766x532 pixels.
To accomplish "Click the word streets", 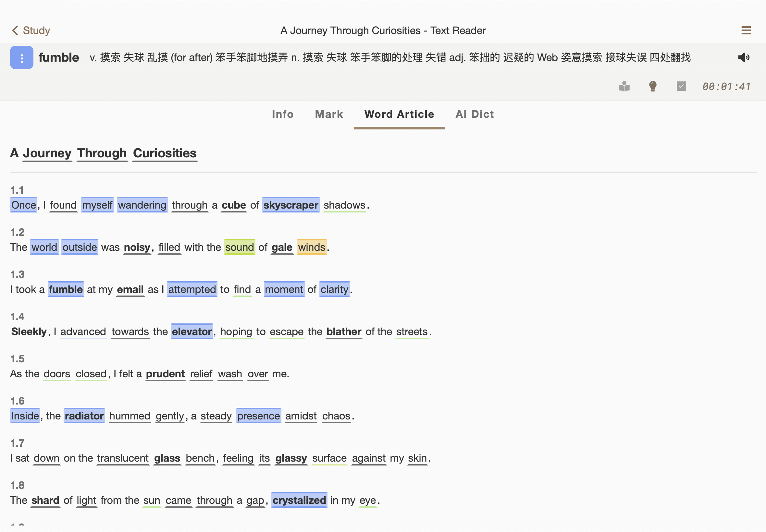I will 412,332.
